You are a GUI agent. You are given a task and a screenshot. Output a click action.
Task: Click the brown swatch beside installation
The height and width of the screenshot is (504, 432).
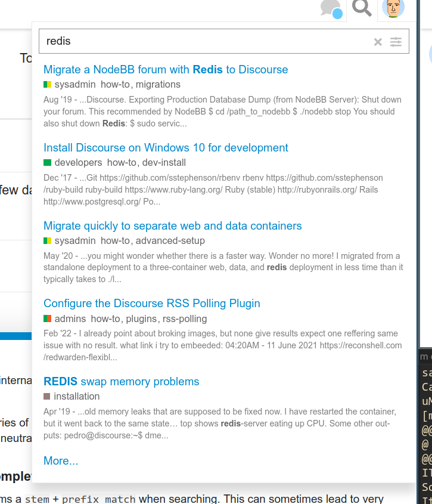point(47,396)
